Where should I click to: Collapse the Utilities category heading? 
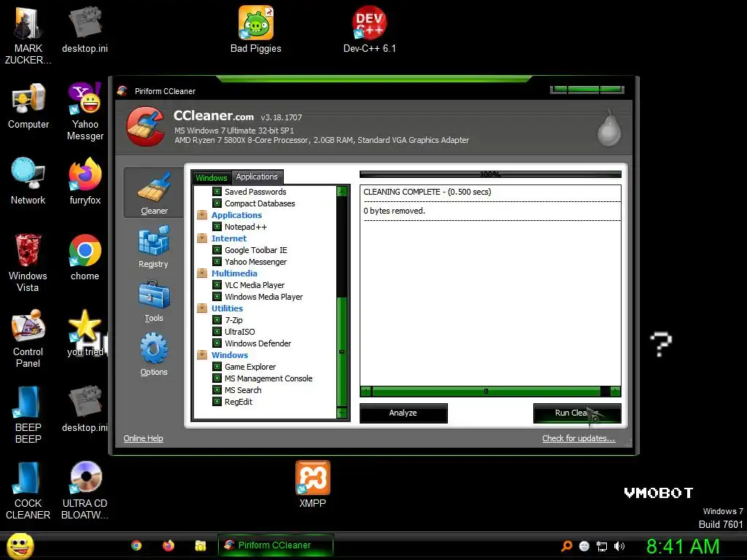[x=227, y=308]
